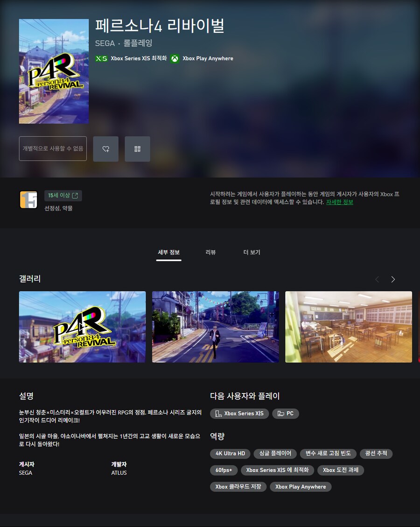Image resolution: width=420 pixels, height=527 pixels.
Task: Click the Xbox 클라우드 저장 tag
Action: click(x=238, y=487)
